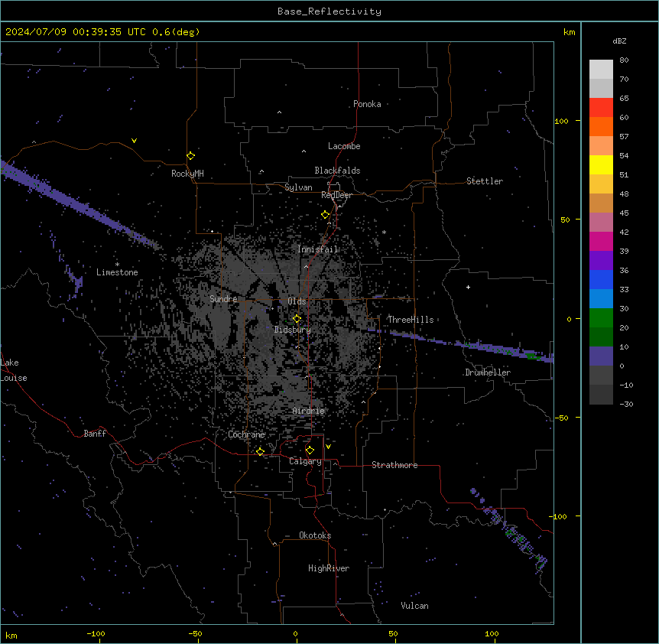The height and width of the screenshot is (644, 659).
Task: Click the yellow diamond marker below Cochrane
Action: coord(260,451)
